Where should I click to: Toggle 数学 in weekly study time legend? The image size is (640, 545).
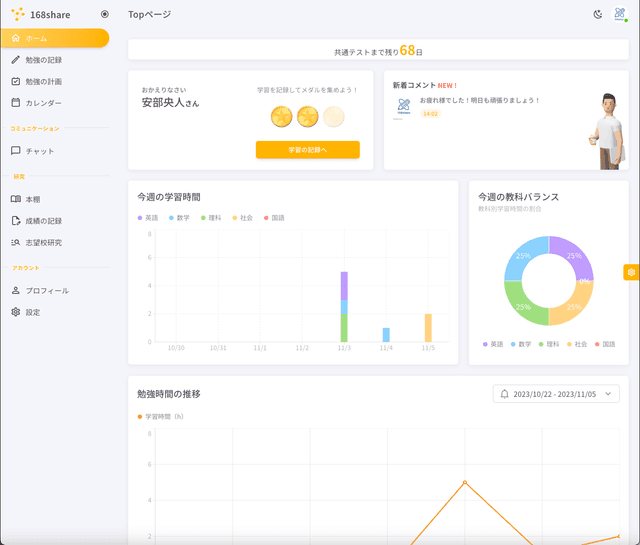click(179, 218)
